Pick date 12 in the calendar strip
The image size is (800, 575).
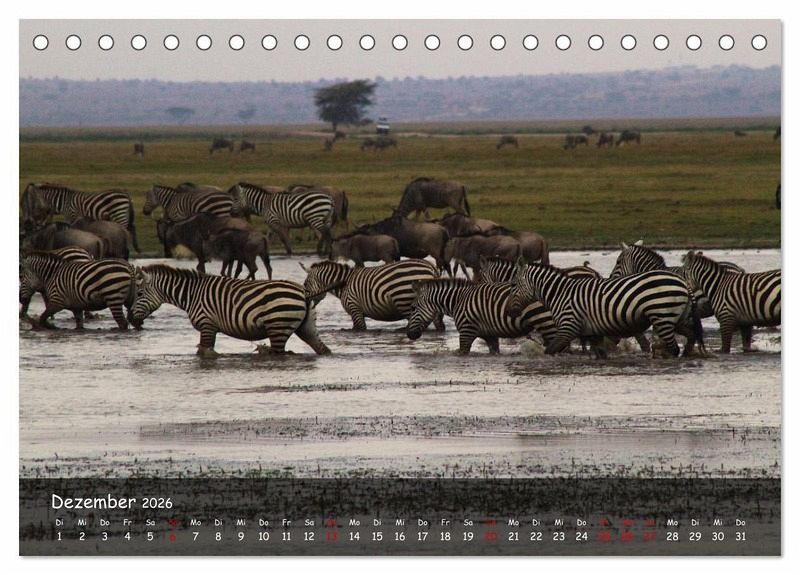[x=309, y=536]
